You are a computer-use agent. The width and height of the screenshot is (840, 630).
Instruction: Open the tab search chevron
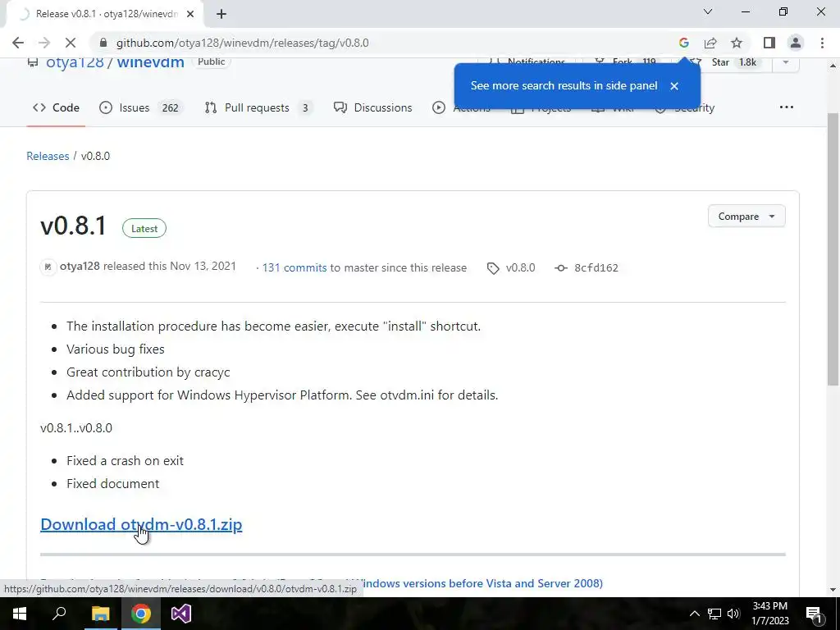708,11
